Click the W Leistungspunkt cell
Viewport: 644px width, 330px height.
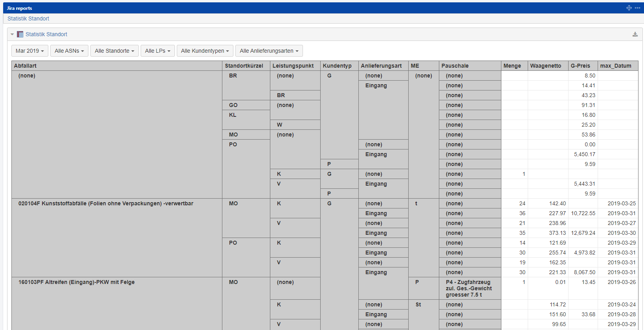click(x=295, y=125)
